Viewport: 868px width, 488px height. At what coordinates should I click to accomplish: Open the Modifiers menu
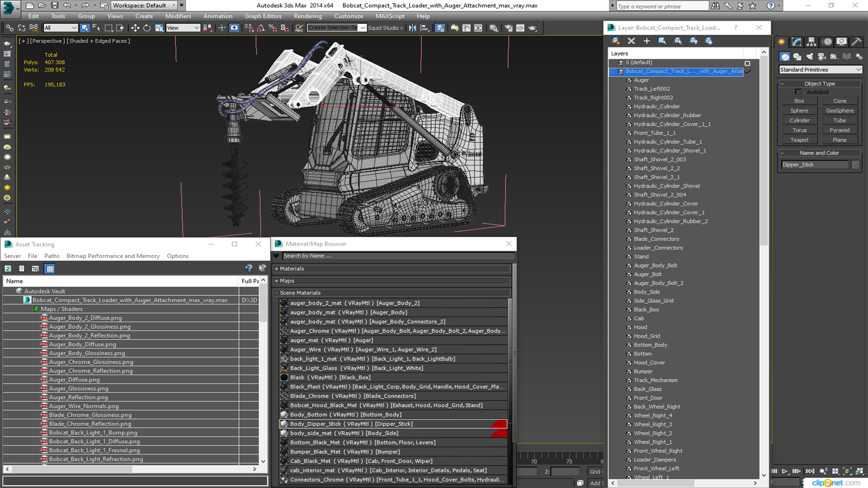(178, 16)
